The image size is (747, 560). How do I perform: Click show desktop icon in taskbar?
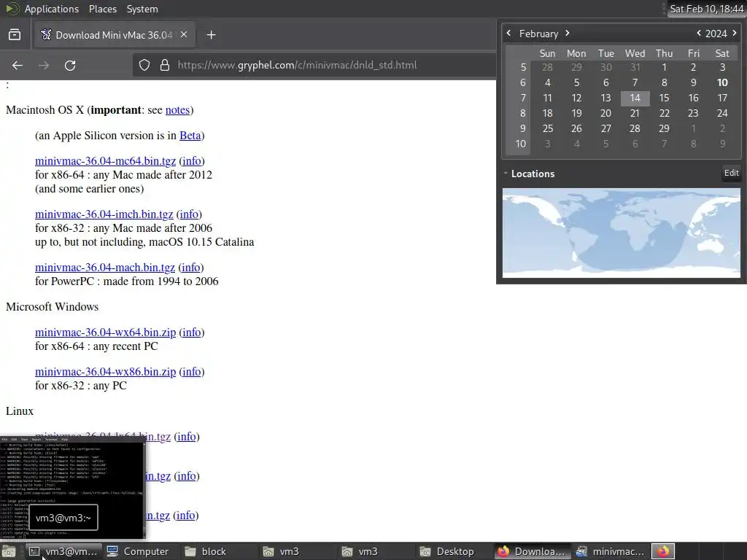9,551
